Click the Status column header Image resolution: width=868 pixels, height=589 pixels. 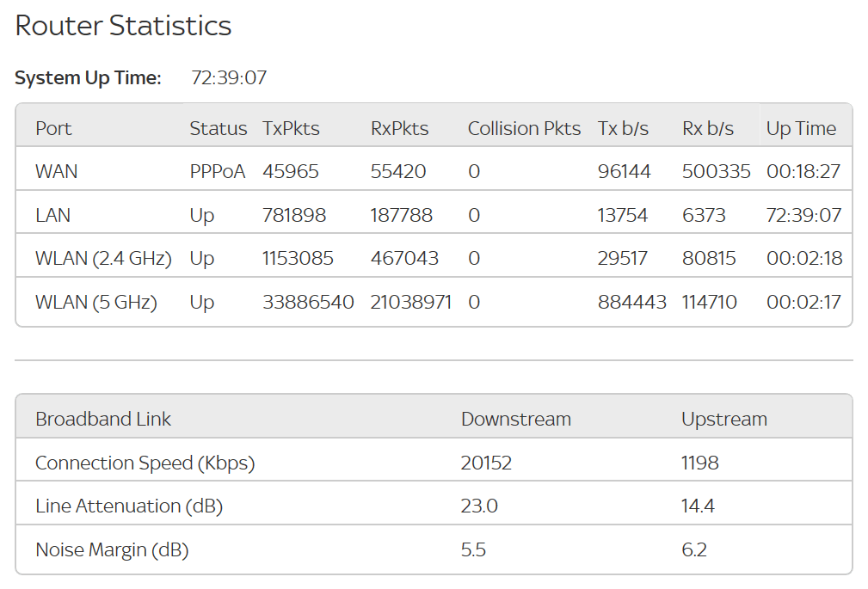point(219,128)
